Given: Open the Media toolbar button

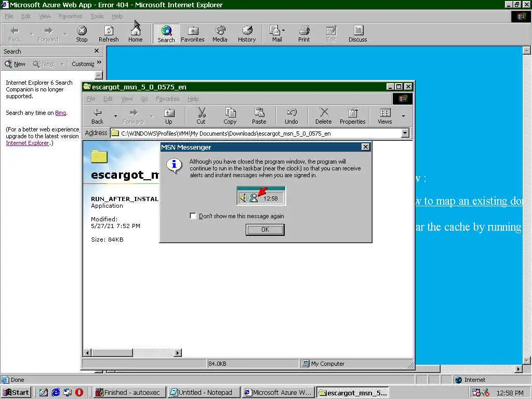Looking at the screenshot, I should pos(220,34).
